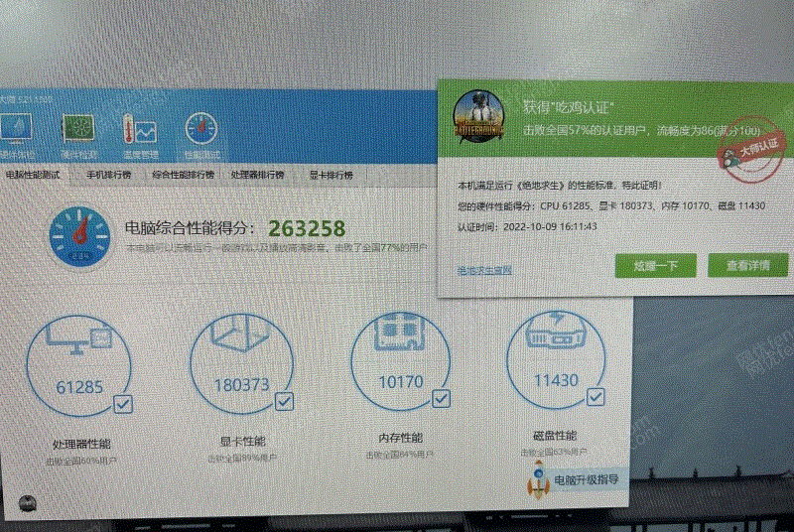The image size is (794, 532).
Task: Uncheck the 处理器性能 checkbox
Action: tap(123, 403)
